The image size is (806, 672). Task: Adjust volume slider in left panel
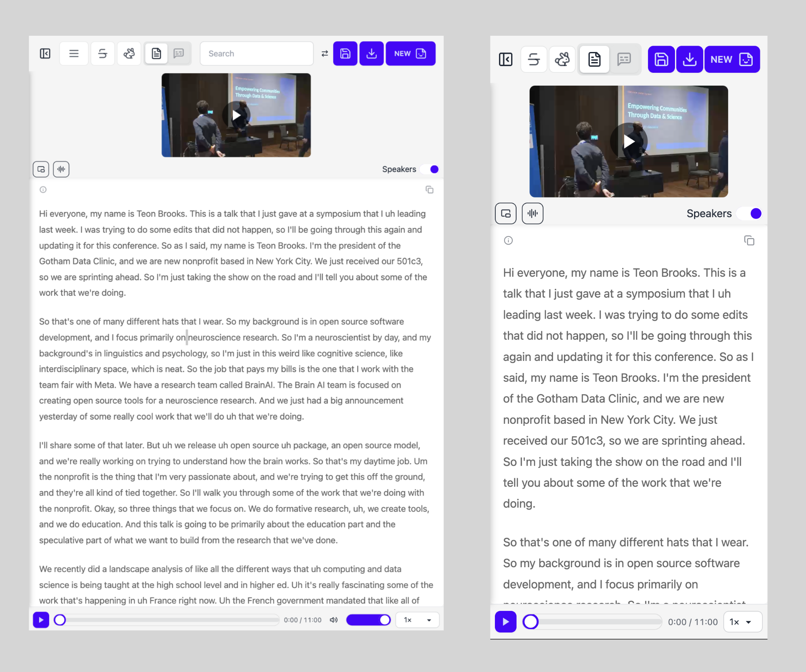pyautogui.click(x=368, y=620)
